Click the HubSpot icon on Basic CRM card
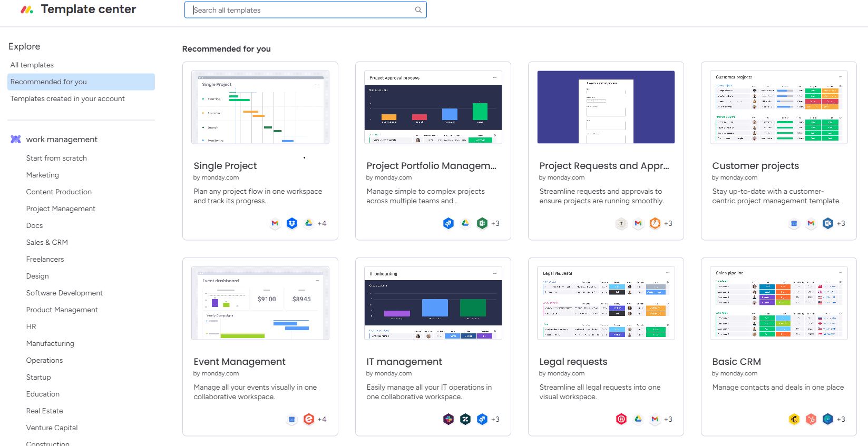The image size is (868, 446). (x=811, y=419)
